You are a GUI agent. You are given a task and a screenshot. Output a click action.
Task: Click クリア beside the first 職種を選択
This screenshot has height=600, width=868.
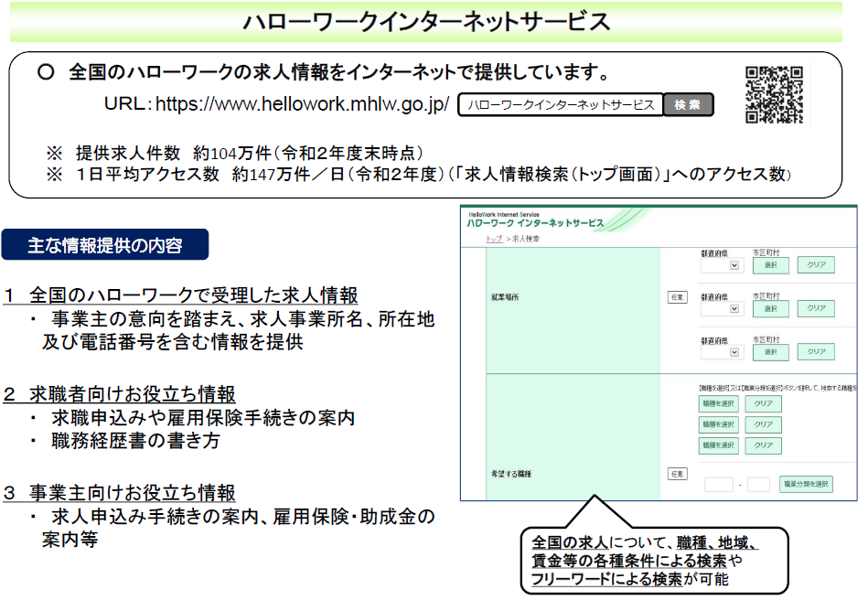(764, 403)
